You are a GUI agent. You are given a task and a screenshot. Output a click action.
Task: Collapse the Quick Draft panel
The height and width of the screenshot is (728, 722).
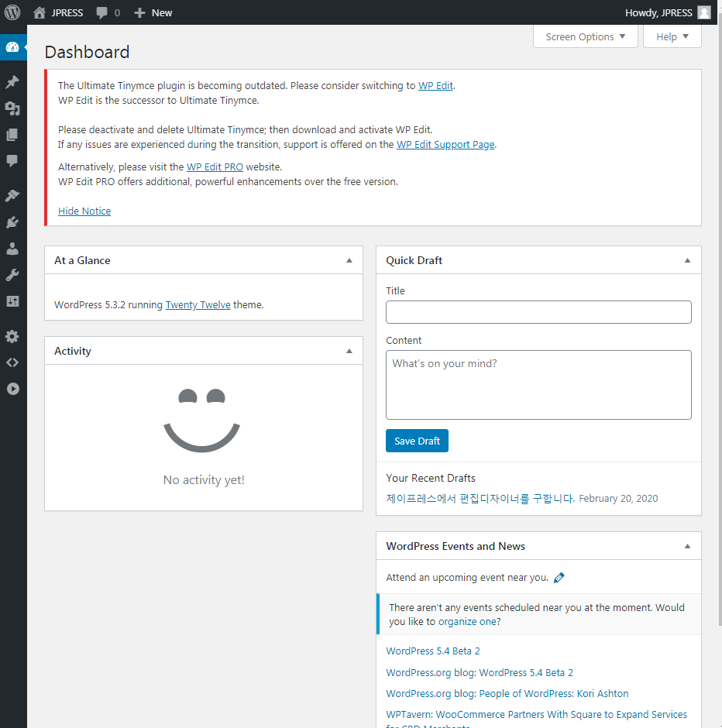(x=687, y=260)
